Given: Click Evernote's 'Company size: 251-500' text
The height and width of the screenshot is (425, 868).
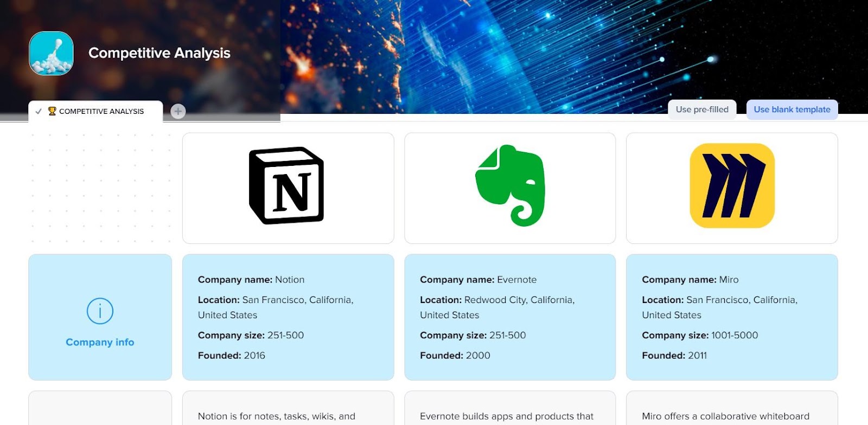Looking at the screenshot, I should point(473,335).
